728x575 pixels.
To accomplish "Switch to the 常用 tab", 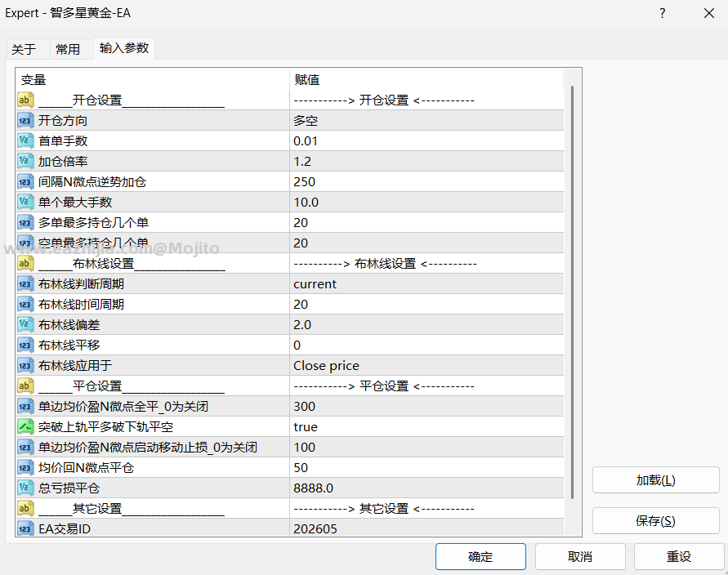I will (x=68, y=49).
